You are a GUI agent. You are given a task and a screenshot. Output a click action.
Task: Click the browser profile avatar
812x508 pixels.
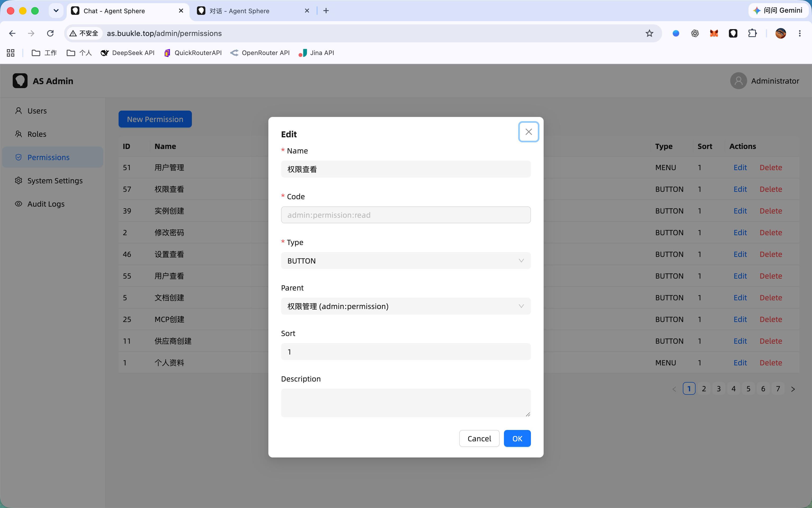click(x=781, y=33)
